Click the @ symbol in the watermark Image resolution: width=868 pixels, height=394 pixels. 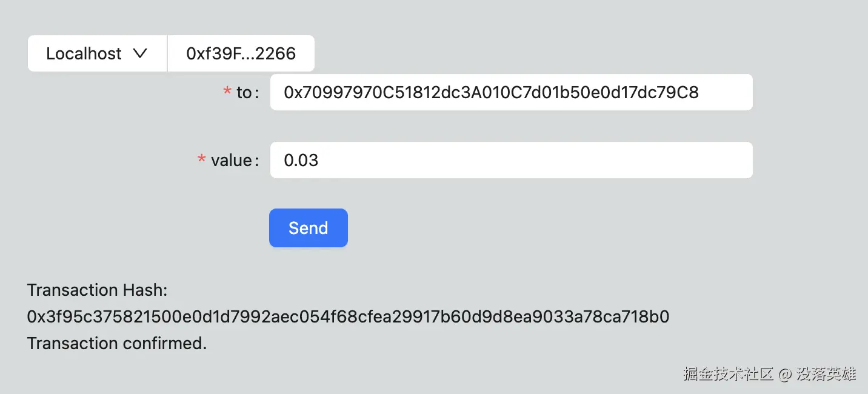click(x=785, y=374)
